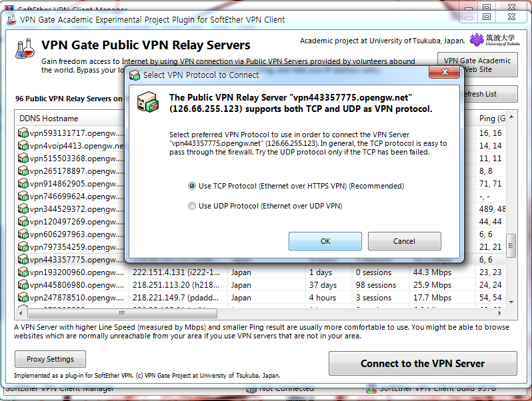Click the VPN Gate plugin window title icon
Screen dimensions: 532x401
tap(11, 20)
